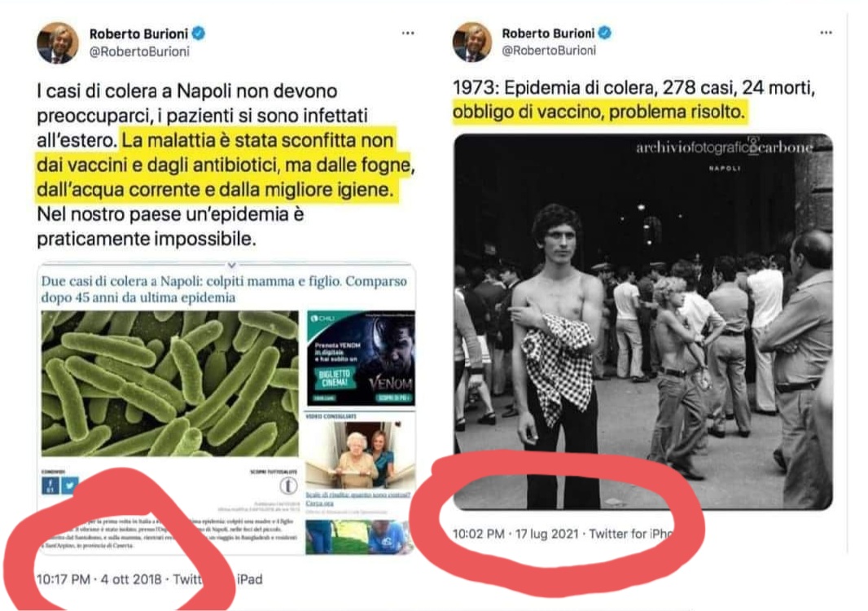This screenshot has width=868, height=611.
Task: Open the @RobertoBurioni handle in the left tweet
Action: [x=139, y=51]
